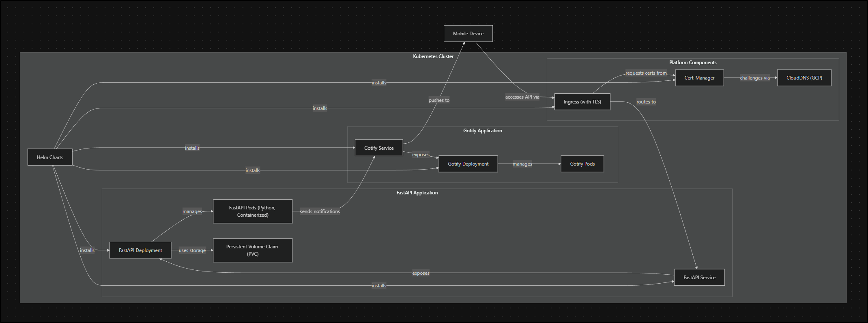
Task: Select the FastAPI Service node
Action: click(699, 278)
